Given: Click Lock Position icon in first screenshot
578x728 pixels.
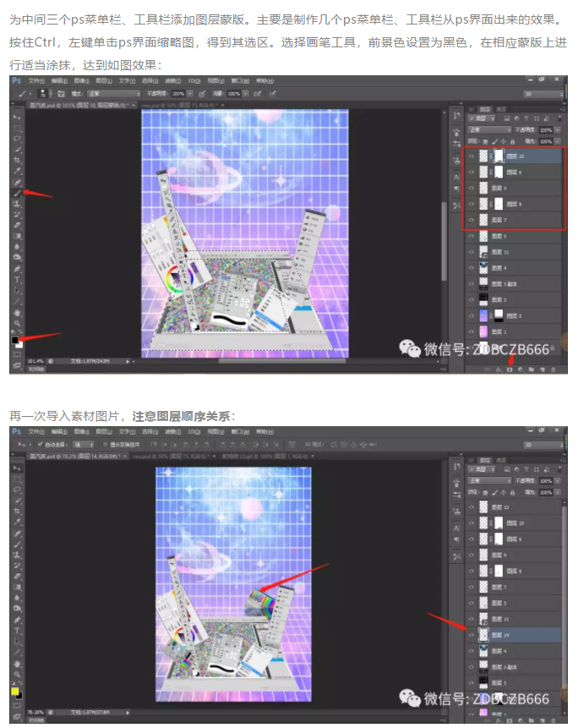Looking at the screenshot, I should click(504, 141).
